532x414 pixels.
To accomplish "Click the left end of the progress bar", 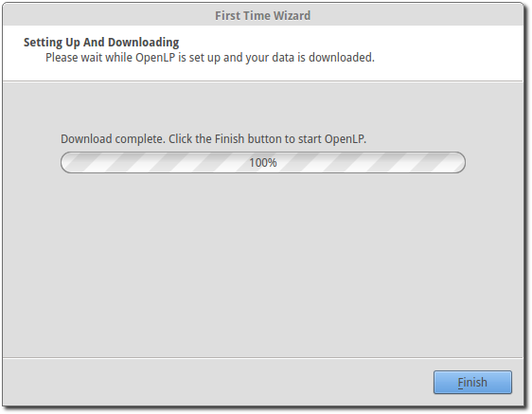I will click(68, 162).
